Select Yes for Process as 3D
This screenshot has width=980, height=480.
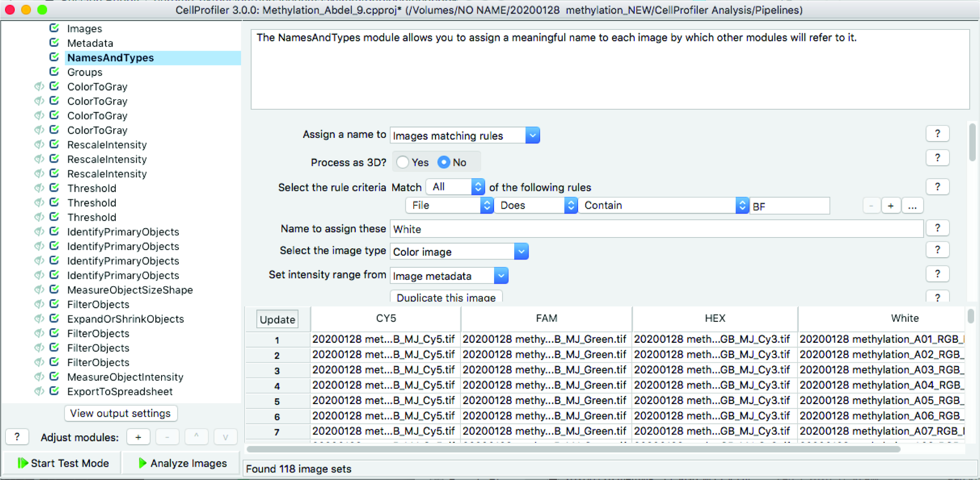click(x=403, y=162)
